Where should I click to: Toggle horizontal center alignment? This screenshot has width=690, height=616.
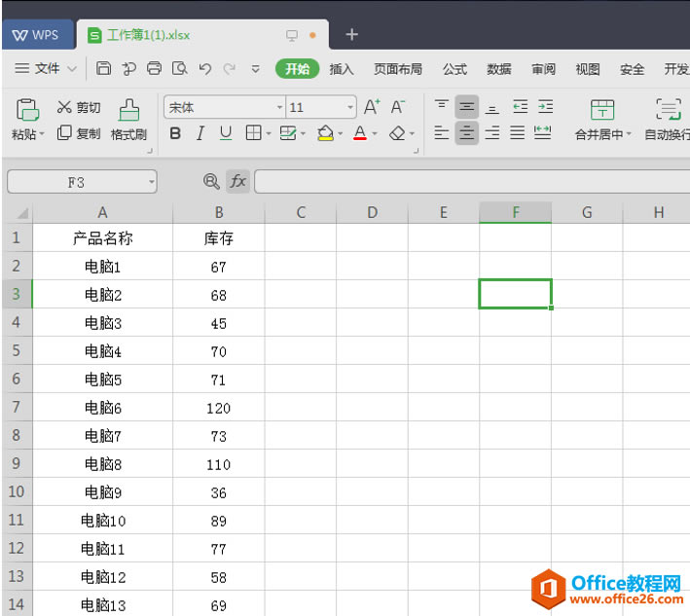467,132
